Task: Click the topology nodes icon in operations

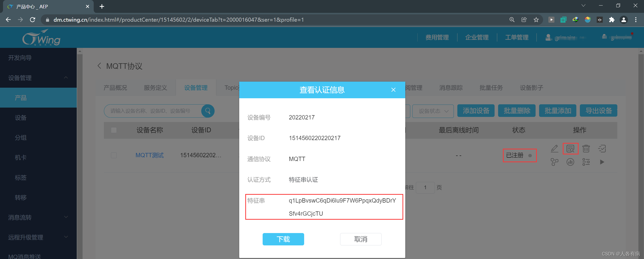Action: [x=554, y=162]
